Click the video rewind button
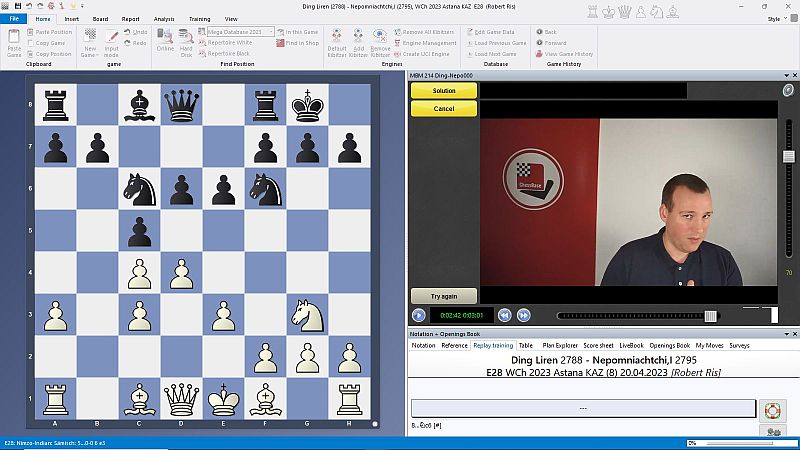 505,315
